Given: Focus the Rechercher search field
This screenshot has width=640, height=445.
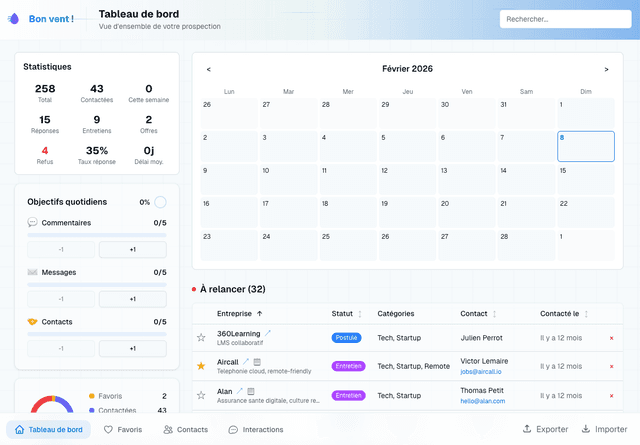Looking at the screenshot, I should click(x=563, y=19).
